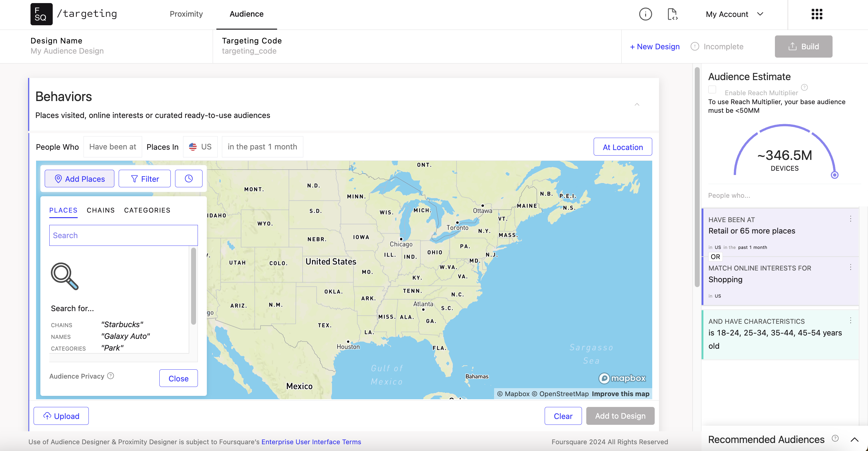Collapse the Behaviors section chevron

(x=637, y=104)
